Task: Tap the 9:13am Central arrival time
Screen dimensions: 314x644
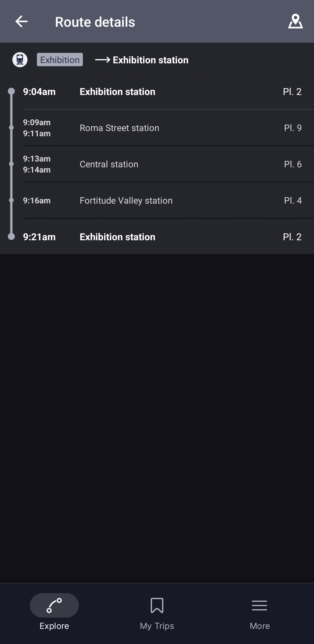Action: tap(37, 159)
